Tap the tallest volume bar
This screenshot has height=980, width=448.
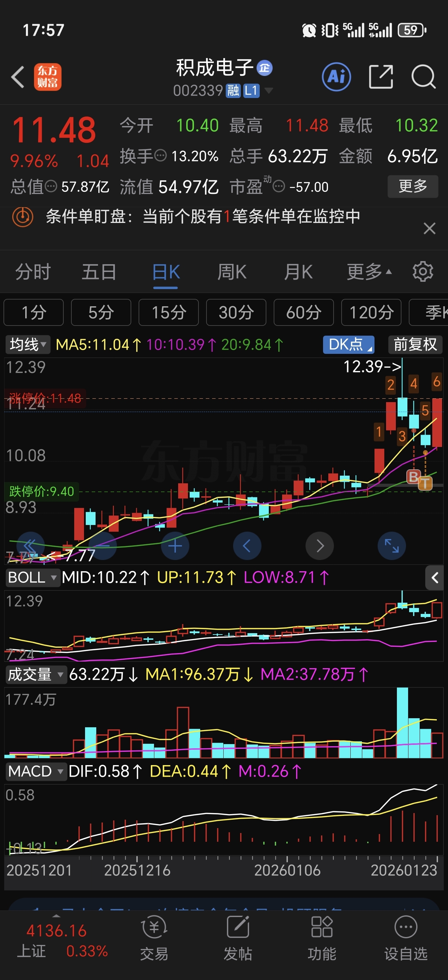coord(402,722)
